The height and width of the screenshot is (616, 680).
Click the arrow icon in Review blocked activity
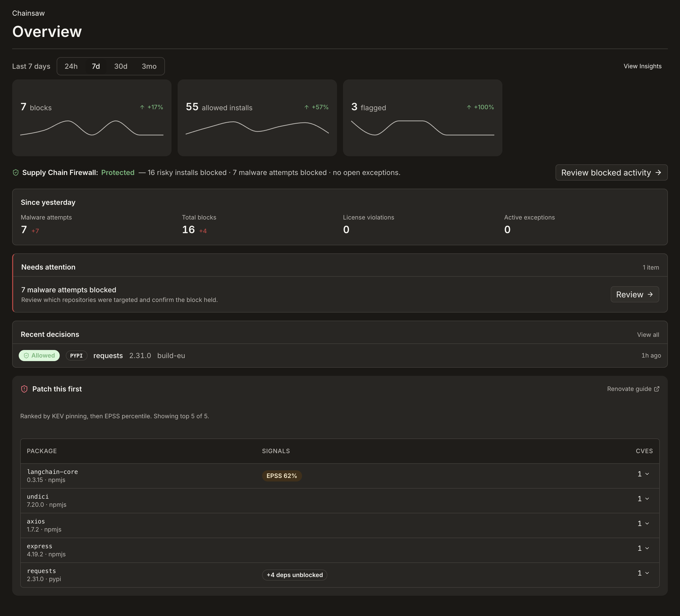pos(658,173)
